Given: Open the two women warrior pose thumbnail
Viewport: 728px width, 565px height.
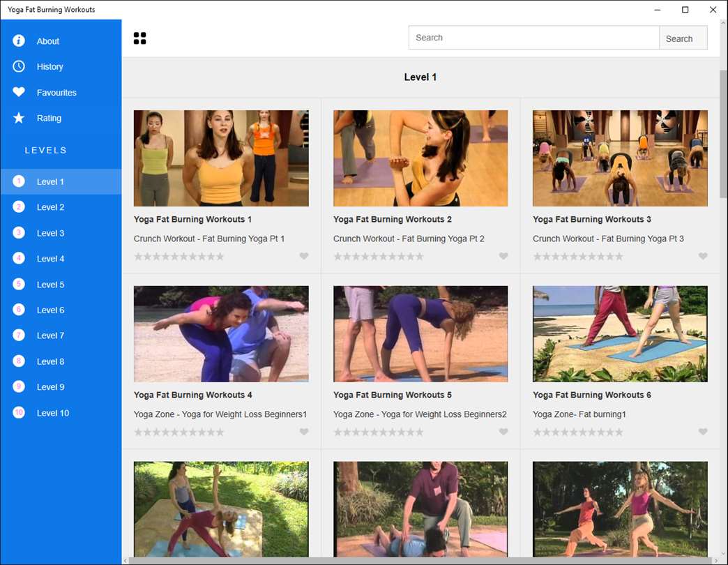Looking at the screenshot, I should tap(620, 508).
